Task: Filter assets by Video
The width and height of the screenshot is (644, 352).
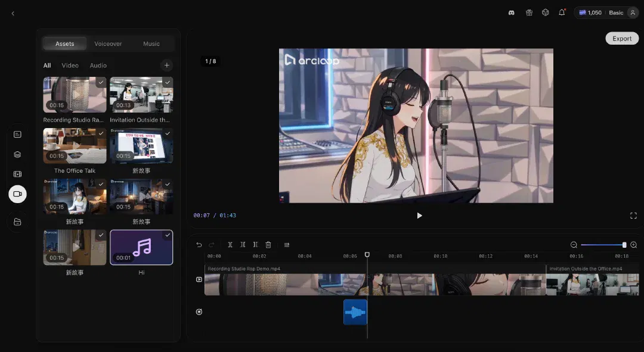Action: (70, 66)
